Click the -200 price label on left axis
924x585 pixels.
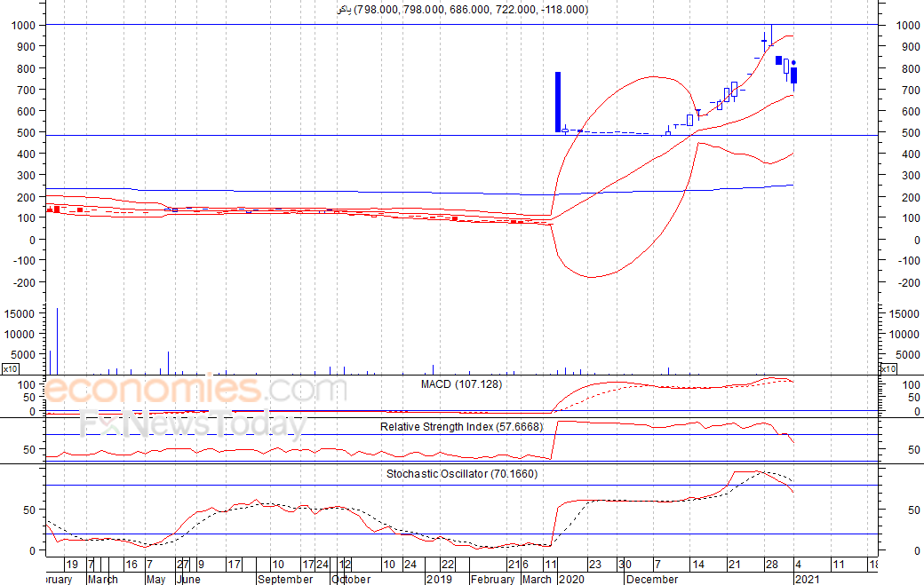pyautogui.click(x=25, y=282)
